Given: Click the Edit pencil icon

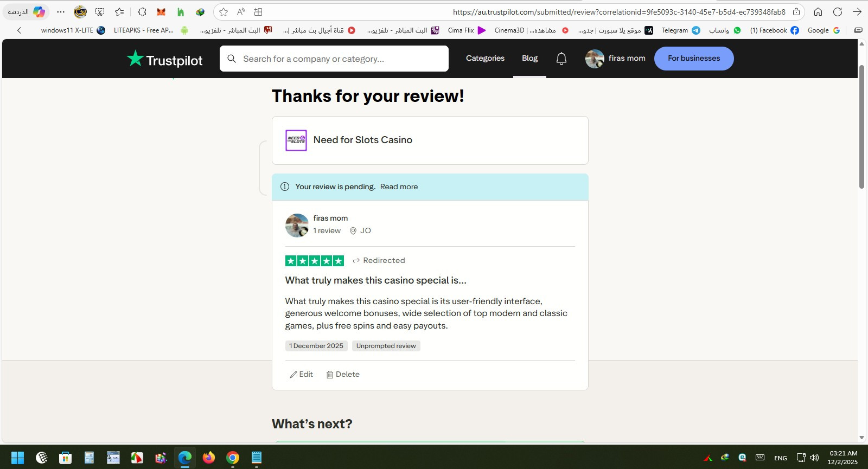Looking at the screenshot, I should pyautogui.click(x=293, y=375).
